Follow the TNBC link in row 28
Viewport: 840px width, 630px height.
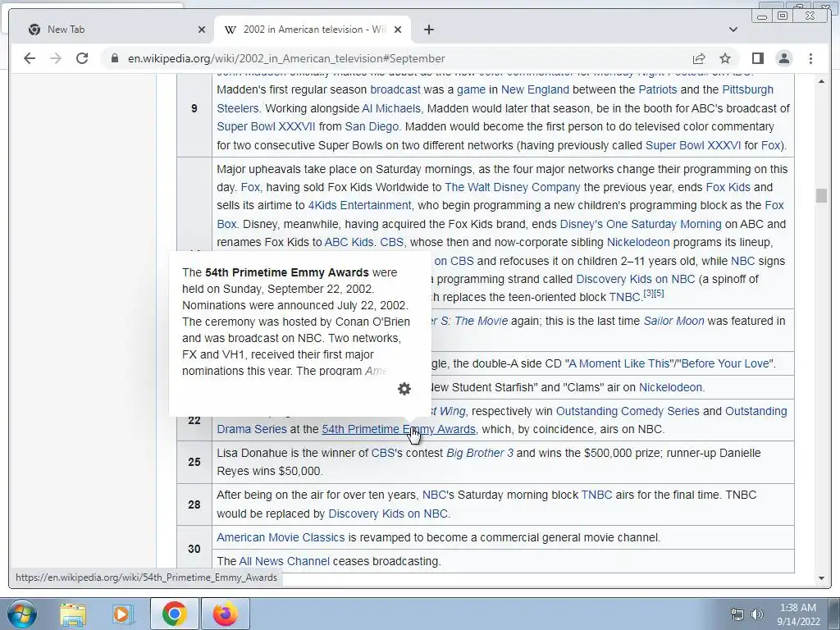[597, 495]
